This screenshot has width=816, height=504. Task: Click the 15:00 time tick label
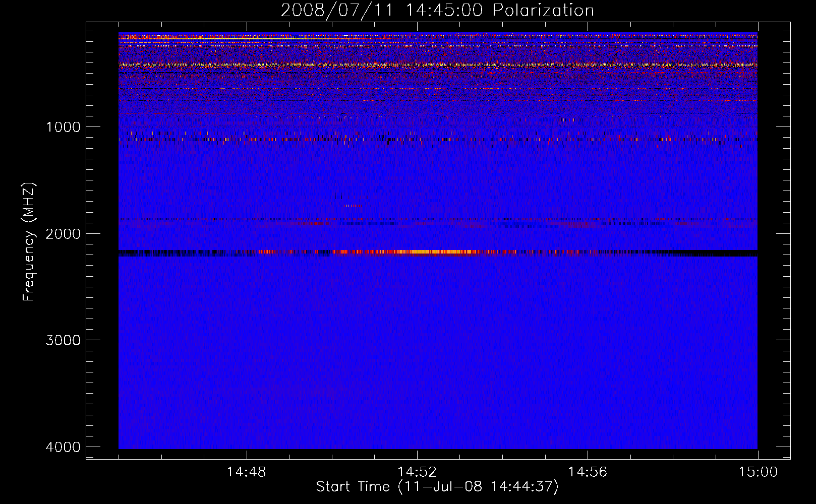(x=758, y=472)
